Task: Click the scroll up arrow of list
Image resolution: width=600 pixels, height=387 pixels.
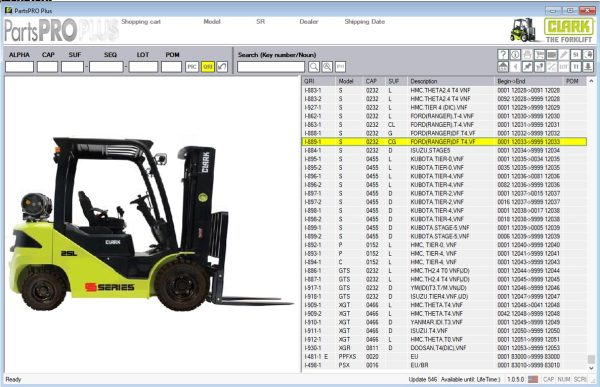Action: 591,81
